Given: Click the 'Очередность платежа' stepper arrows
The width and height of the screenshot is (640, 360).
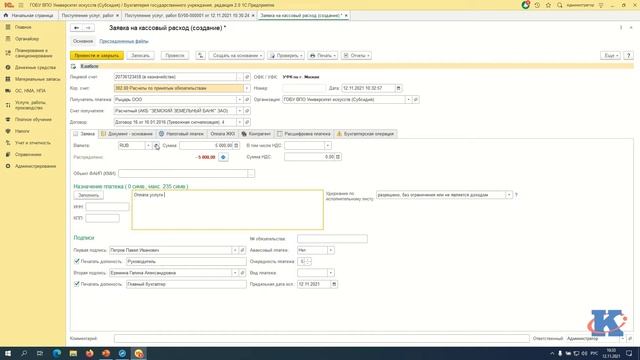Looking at the screenshot, I should point(308,261).
